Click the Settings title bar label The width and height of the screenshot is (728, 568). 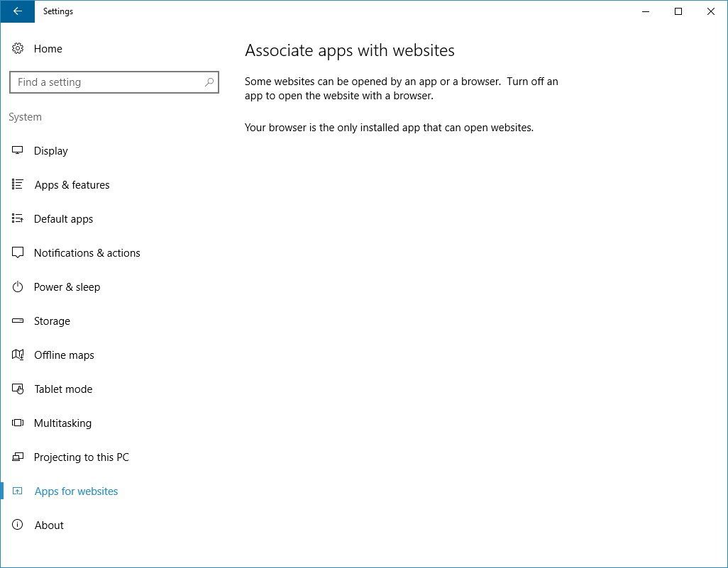[x=57, y=11]
